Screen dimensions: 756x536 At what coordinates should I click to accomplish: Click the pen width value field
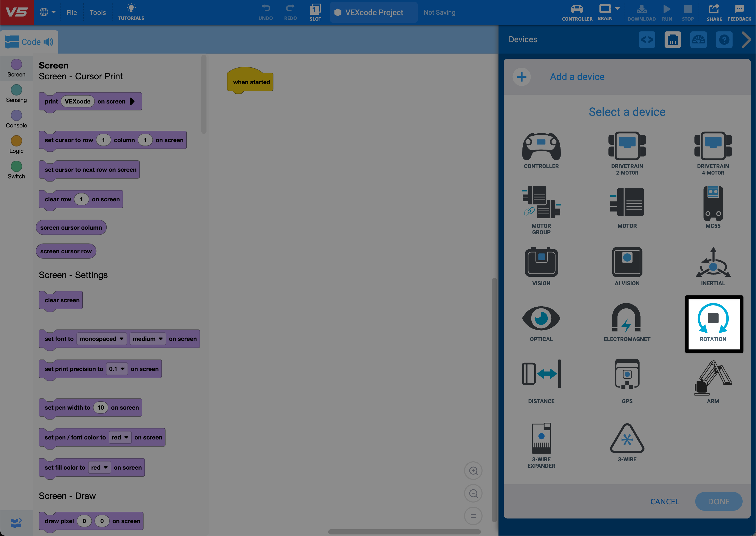point(100,408)
